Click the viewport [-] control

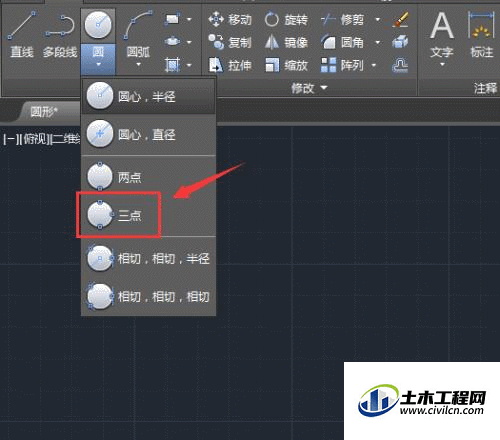click(10, 139)
